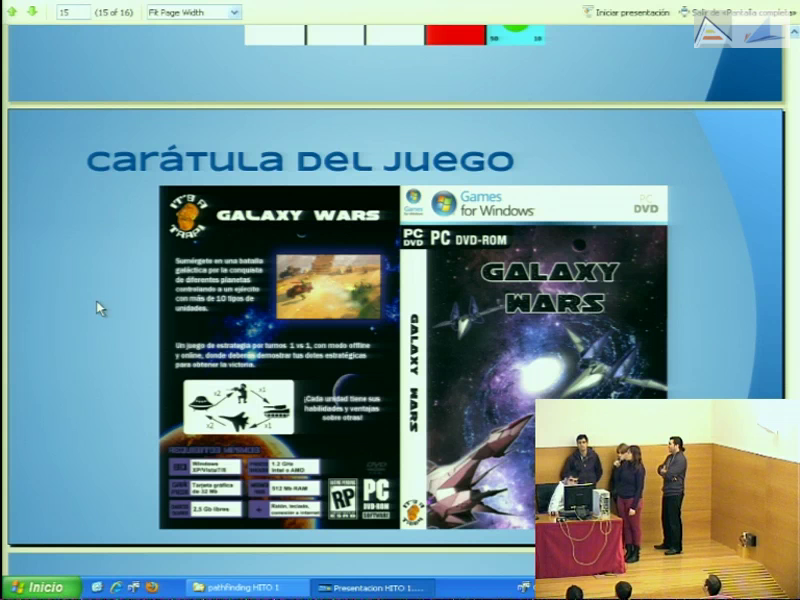Open the Inicio start menu
This screenshot has width=800, height=600.
click(x=40, y=587)
